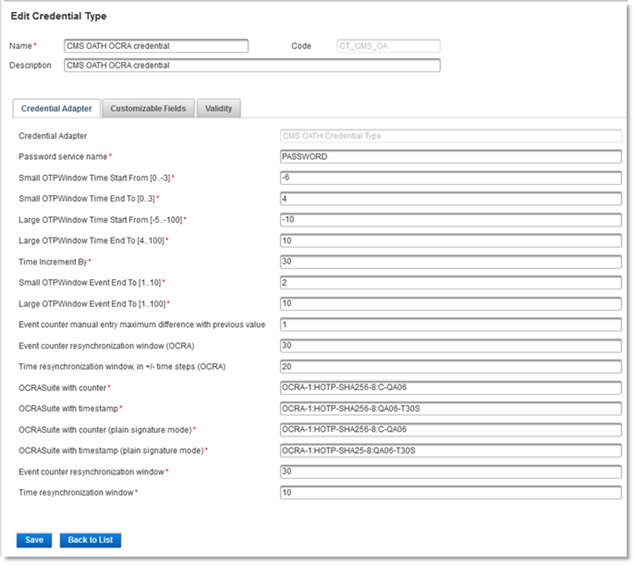Click Large OTPWindow Time Start From field
The width and height of the screenshot is (635, 565).
click(451, 220)
